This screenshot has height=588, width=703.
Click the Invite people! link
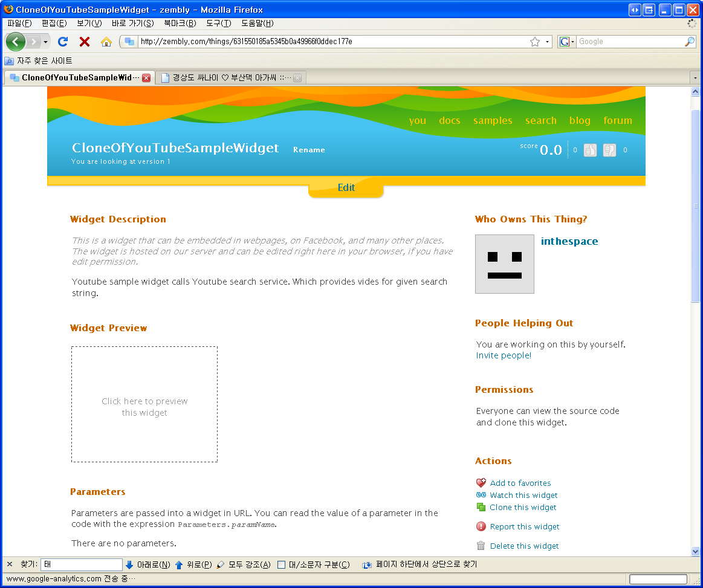click(x=504, y=355)
